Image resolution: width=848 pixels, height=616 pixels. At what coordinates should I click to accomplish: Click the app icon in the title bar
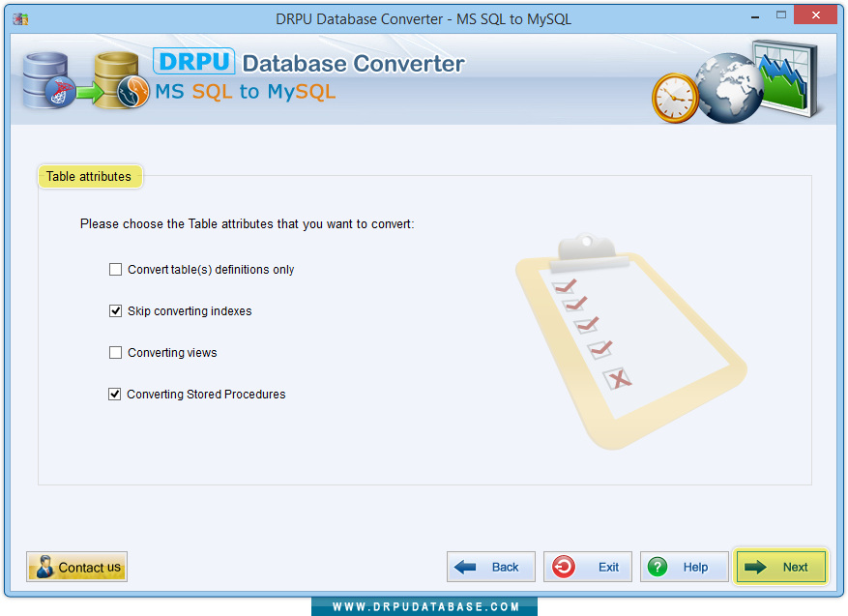20,19
